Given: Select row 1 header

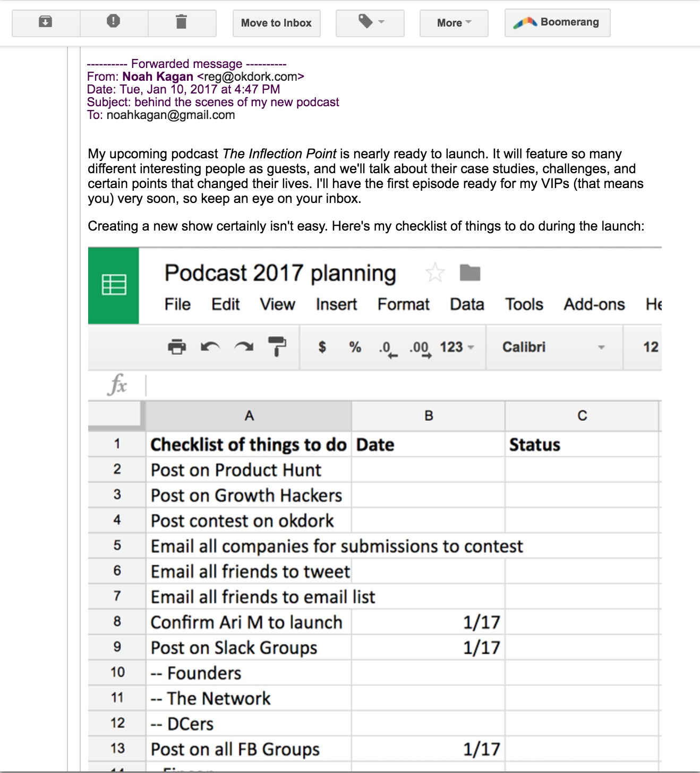Looking at the screenshot, I should click(x=117, y=444).
